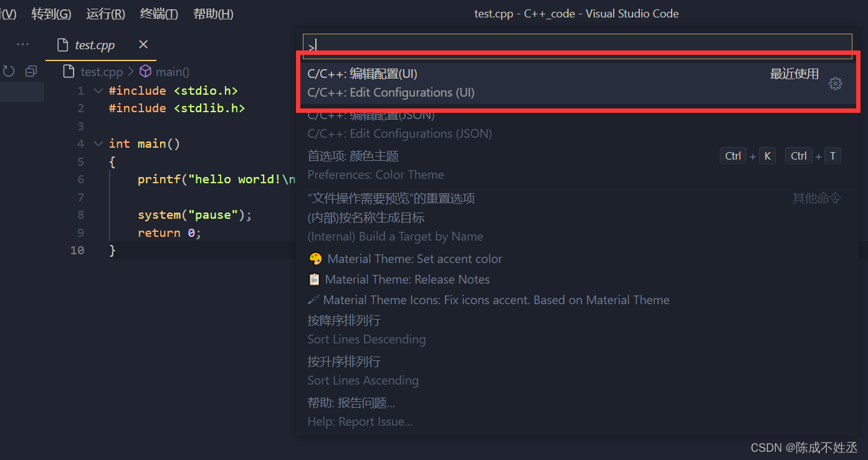Select 按降序排列行 Sort Lines Descending

[577, 330]
